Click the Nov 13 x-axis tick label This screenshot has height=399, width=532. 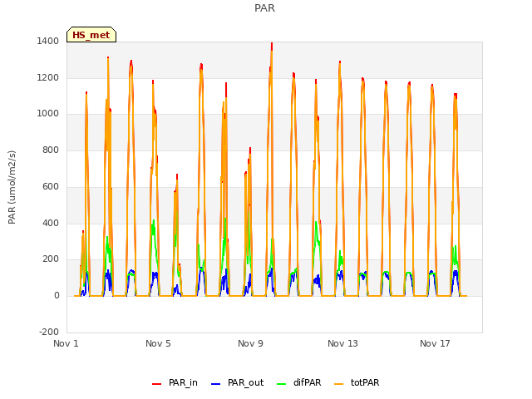coord(342,343)
